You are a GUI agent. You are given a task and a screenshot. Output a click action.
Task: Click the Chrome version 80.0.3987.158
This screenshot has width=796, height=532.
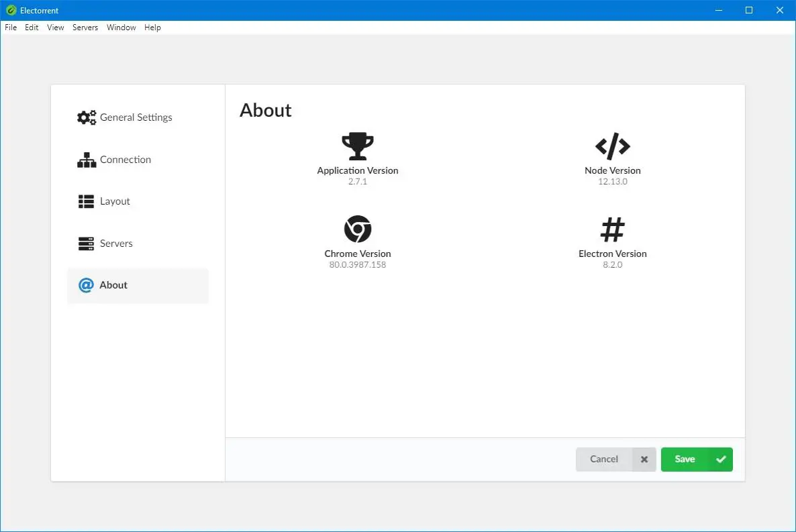tap(357, 265)
